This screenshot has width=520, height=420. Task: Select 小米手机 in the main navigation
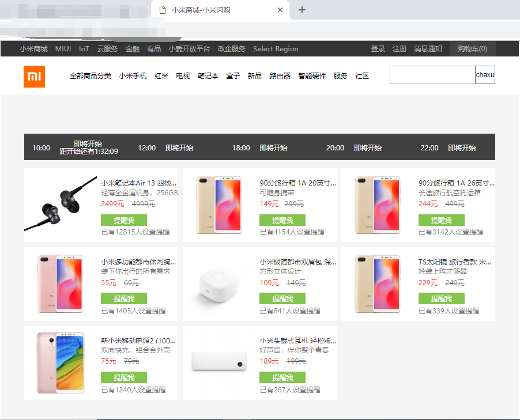(x=133, y=76)
